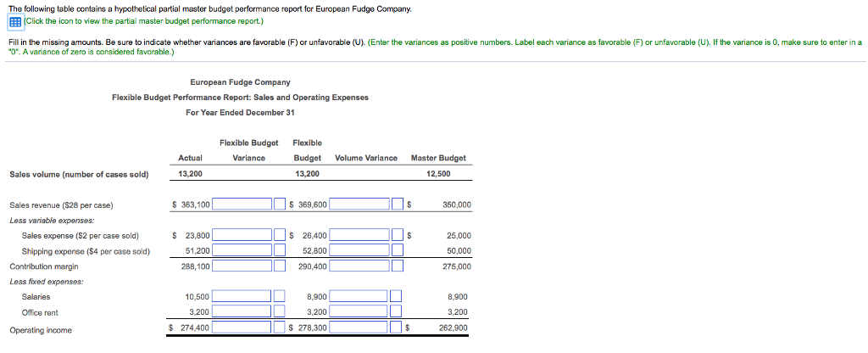Click the master budget operating income 262,900
The image size is (868, 353).
(x=453, y=328)
